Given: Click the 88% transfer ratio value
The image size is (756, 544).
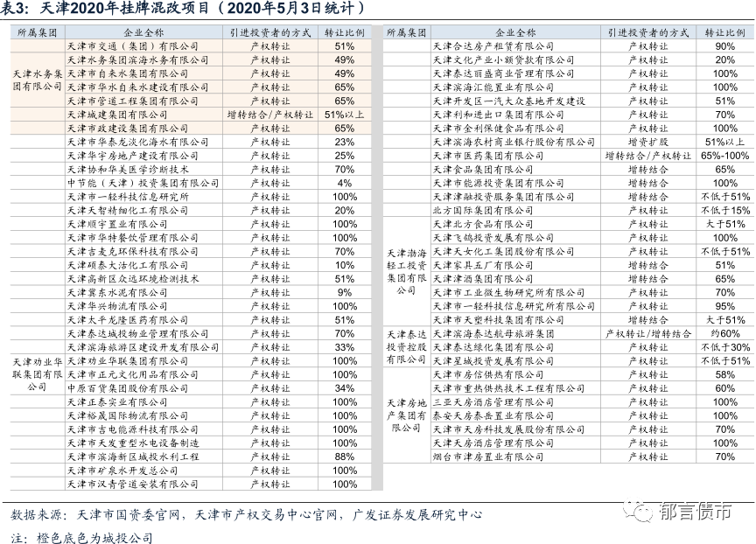Looking at the screenshot, I should click(x=344, y=457).
